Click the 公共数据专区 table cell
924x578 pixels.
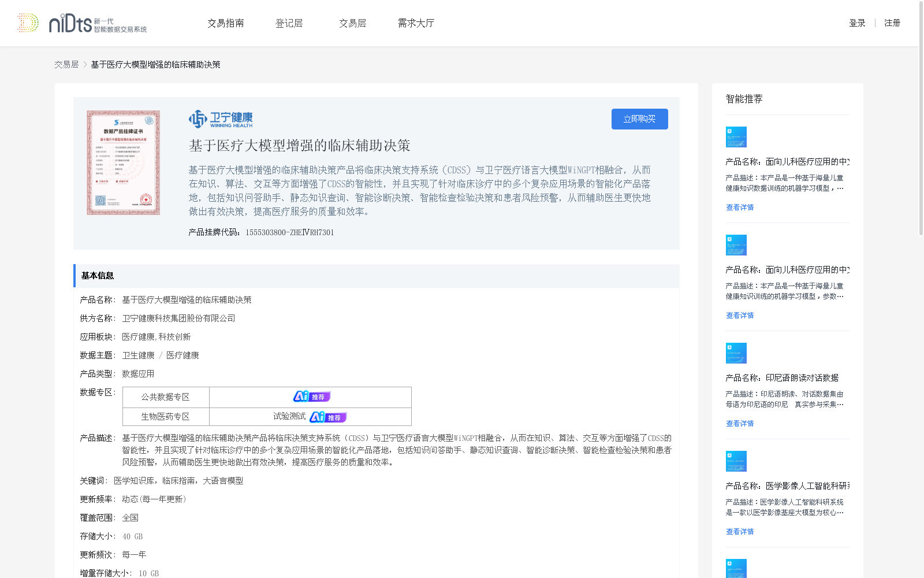click(x=166, y=397)
